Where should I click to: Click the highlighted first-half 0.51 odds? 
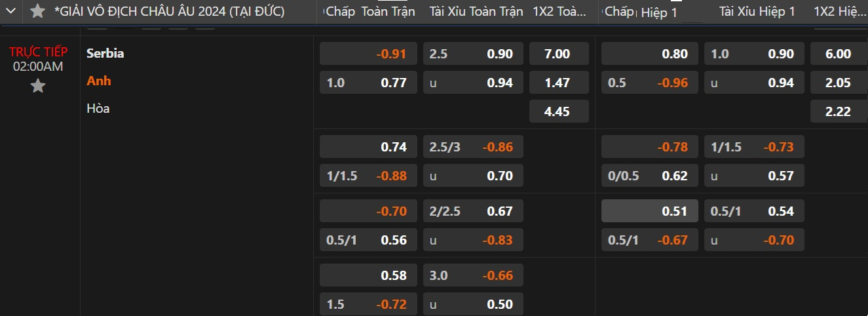(x=649, y=211)
